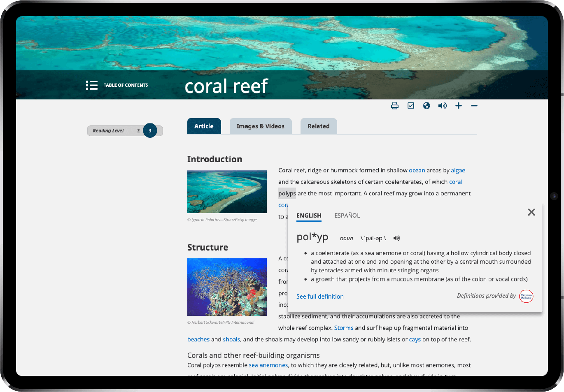Click the Corals and other reef-building organisms heading
The width and height of the screenshot is (564, 392).
(254, 355)
